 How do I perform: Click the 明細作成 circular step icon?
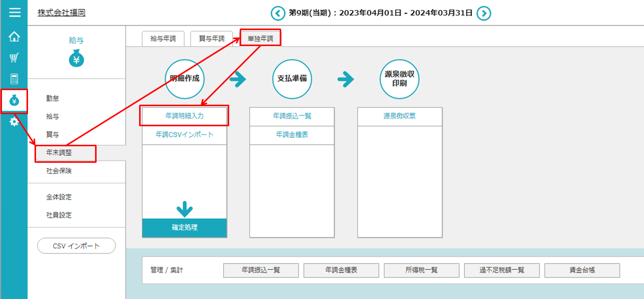pos(184,79)
